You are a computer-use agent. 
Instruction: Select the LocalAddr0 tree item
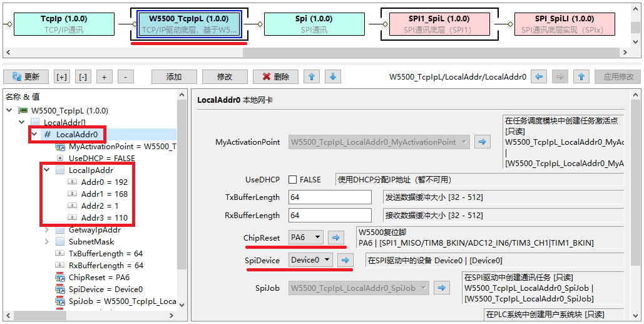[x=77, y=135]
